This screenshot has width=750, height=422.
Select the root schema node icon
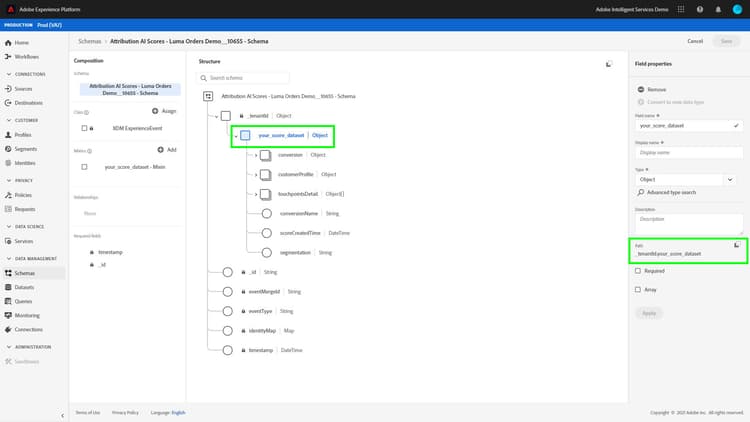coord(208,96)
